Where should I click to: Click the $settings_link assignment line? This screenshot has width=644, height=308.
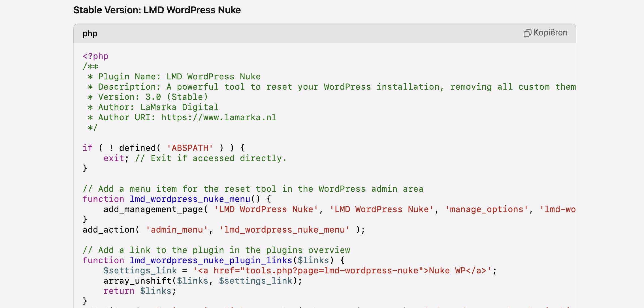tap(300, 271)
